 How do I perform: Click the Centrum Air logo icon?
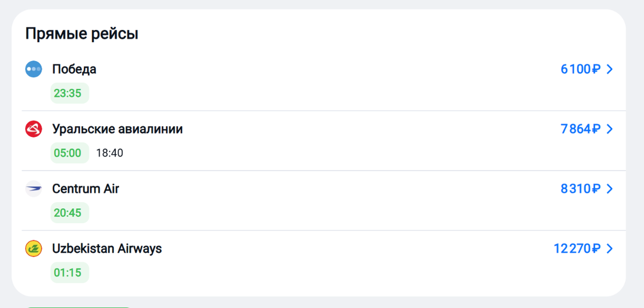[34, 189]
